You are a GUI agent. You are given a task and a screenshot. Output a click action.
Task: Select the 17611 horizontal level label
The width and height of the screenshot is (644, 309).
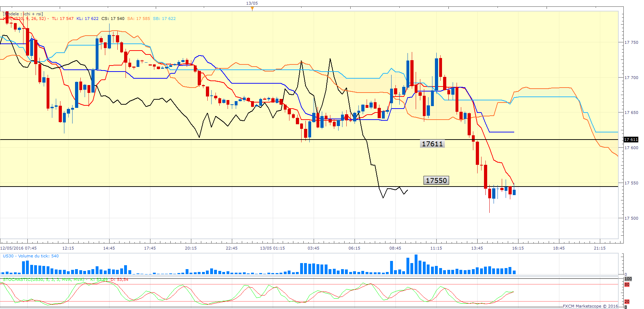point(432,144)
